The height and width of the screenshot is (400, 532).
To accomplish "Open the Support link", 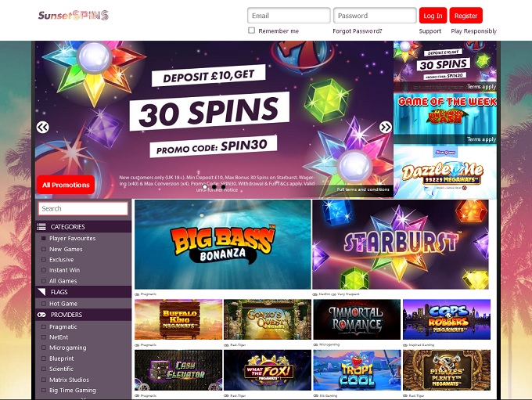I will pos(430,31).
